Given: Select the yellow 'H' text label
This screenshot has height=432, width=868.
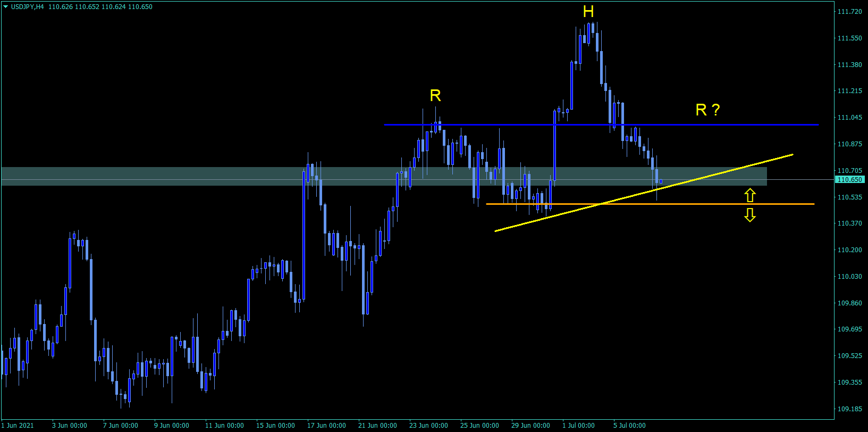Looking at the screenshot, I should (588, 12).
